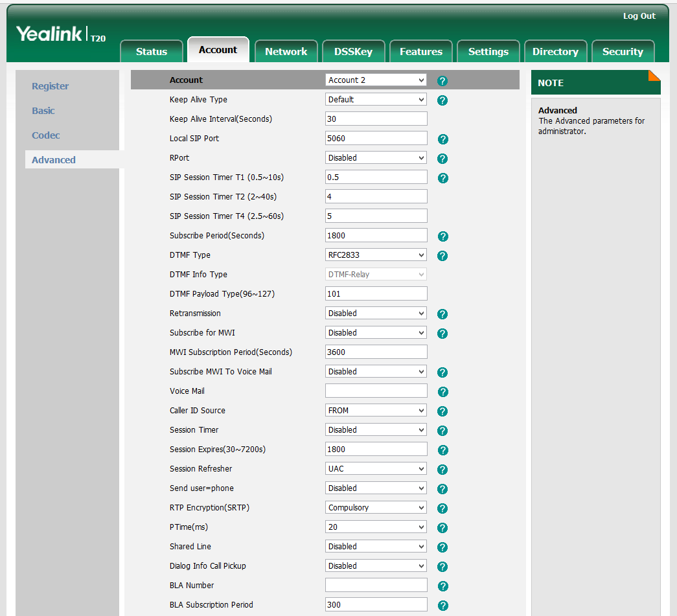Open help icon for RPort setting
The image size is (677, 616).
pyautogui.click(x=442, y=159)
